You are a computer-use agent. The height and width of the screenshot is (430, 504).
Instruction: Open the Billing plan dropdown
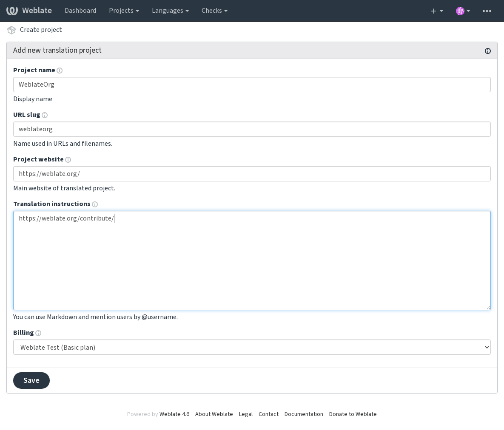click(252, 347)
